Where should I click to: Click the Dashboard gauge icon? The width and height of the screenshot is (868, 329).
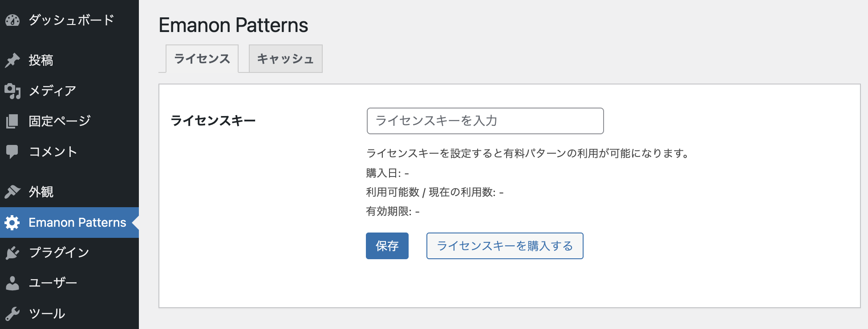point(12,20)
